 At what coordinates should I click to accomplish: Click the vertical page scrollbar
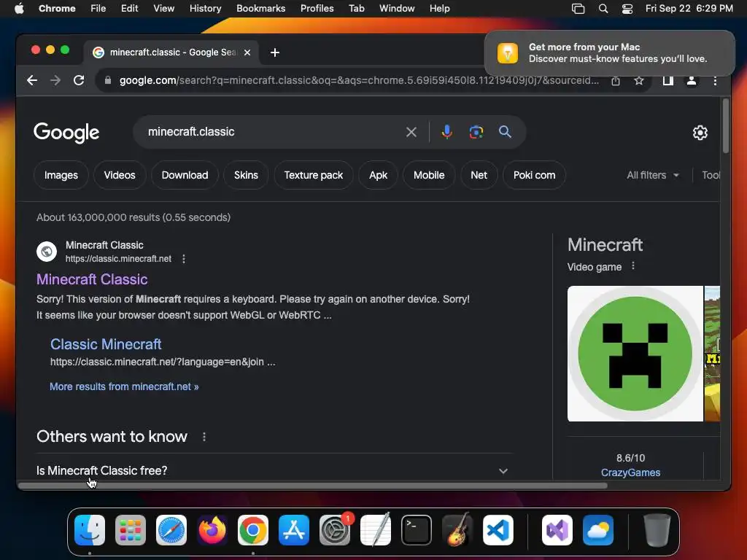click(726, 126)
